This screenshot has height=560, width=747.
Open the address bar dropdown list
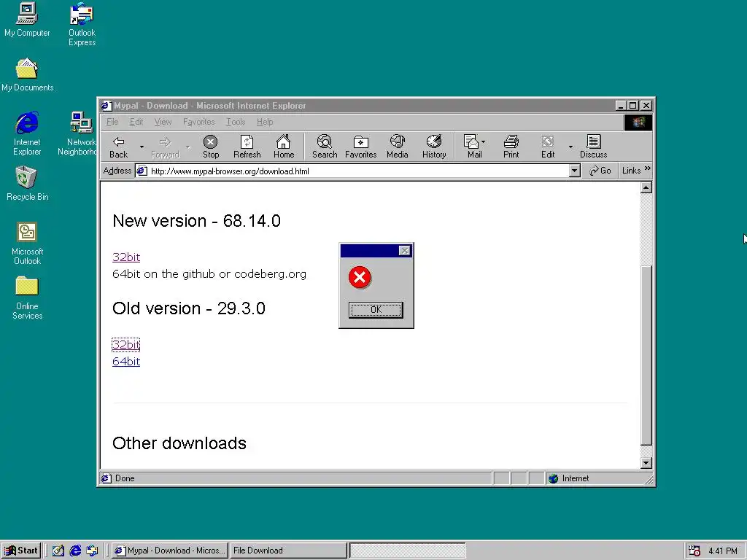coord(575,171)
